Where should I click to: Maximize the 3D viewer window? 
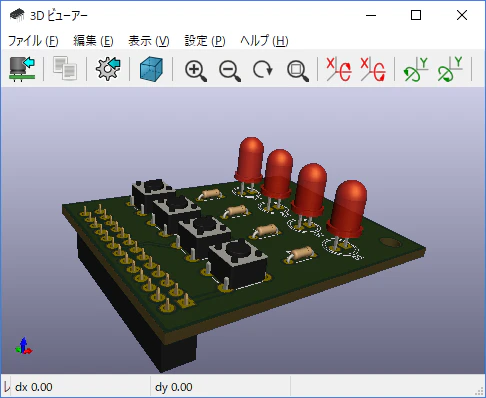[x=416, y=15]
